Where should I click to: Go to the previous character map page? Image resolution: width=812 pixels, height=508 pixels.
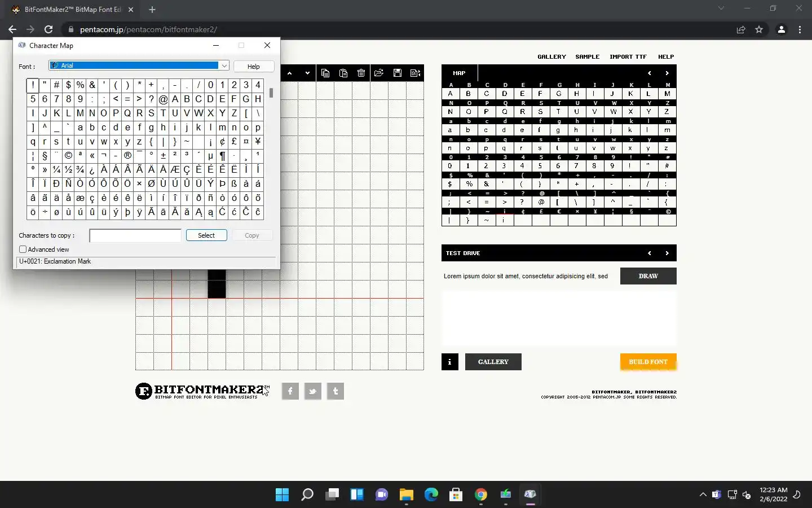click(x=650, y=73)
